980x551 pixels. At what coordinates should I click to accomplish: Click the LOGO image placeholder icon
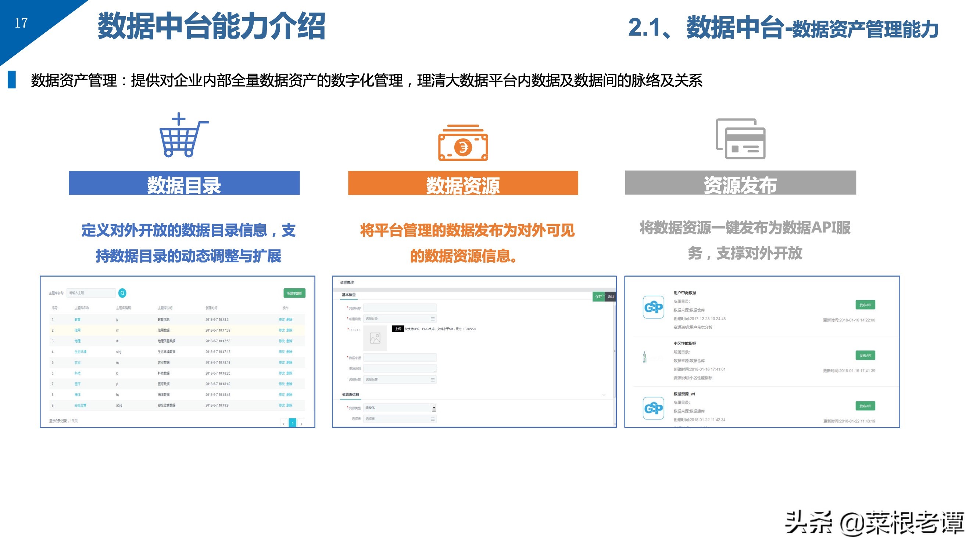(x=375, y=338)
